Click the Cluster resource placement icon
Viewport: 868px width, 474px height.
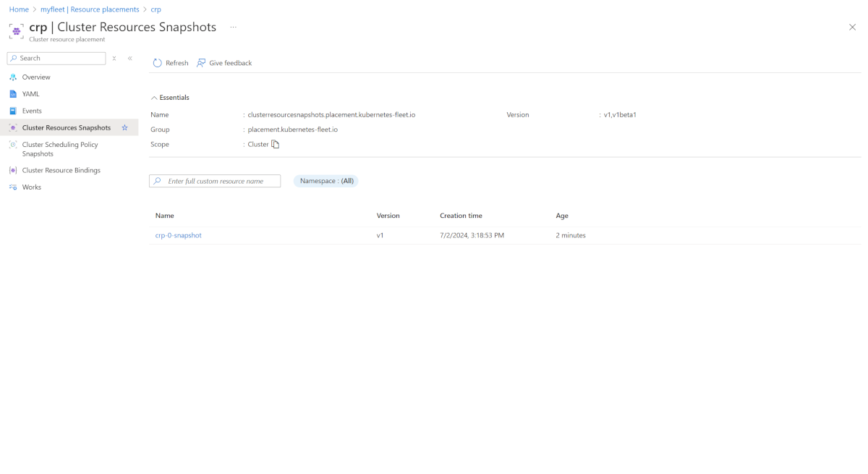15,30
